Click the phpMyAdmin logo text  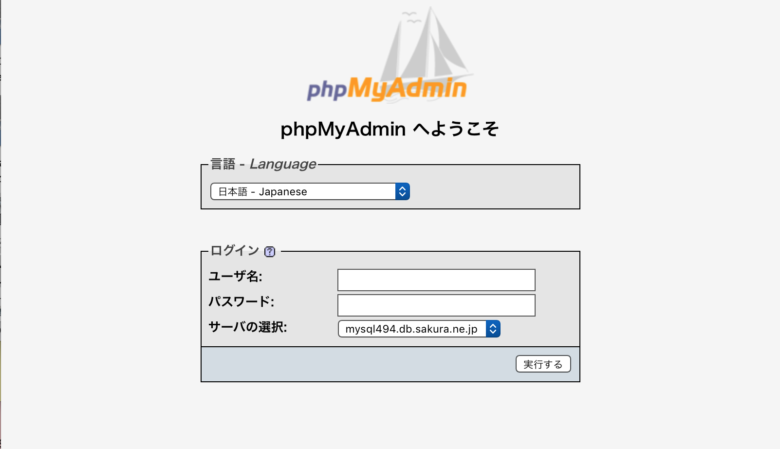(387, 90)
